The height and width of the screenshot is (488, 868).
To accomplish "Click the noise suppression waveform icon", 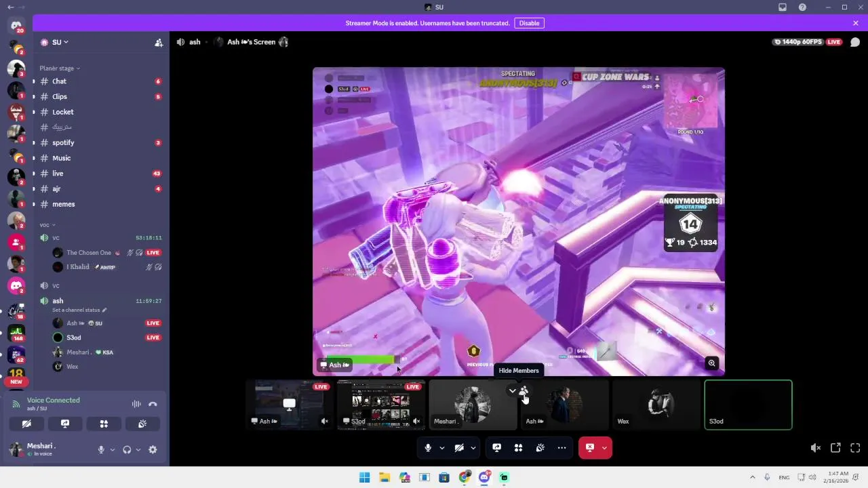I will point(136,404).
